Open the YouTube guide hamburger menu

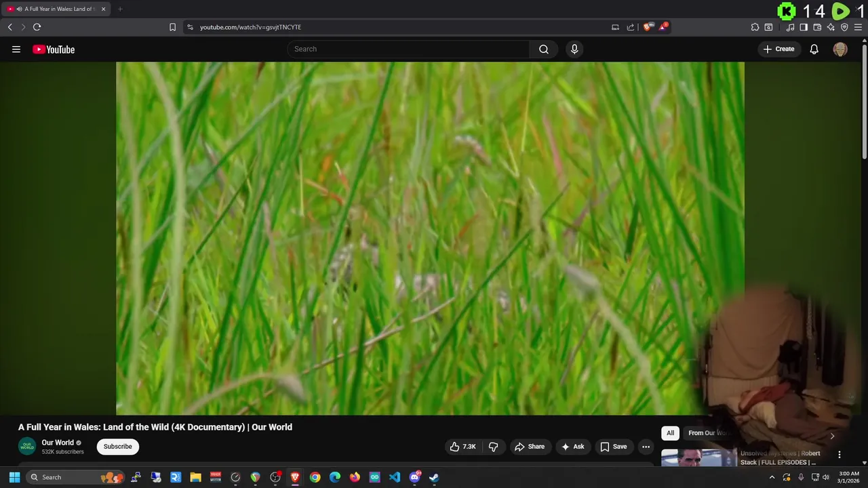[x=16, y=49]
